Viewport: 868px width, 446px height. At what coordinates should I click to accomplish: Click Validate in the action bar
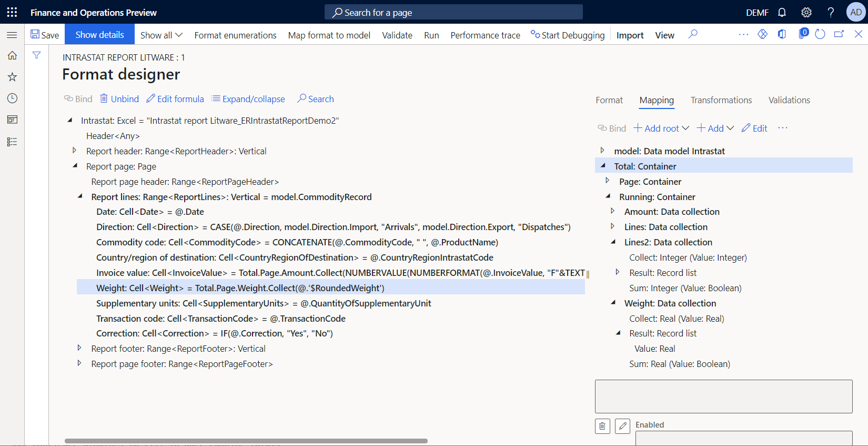coord(397,35)
